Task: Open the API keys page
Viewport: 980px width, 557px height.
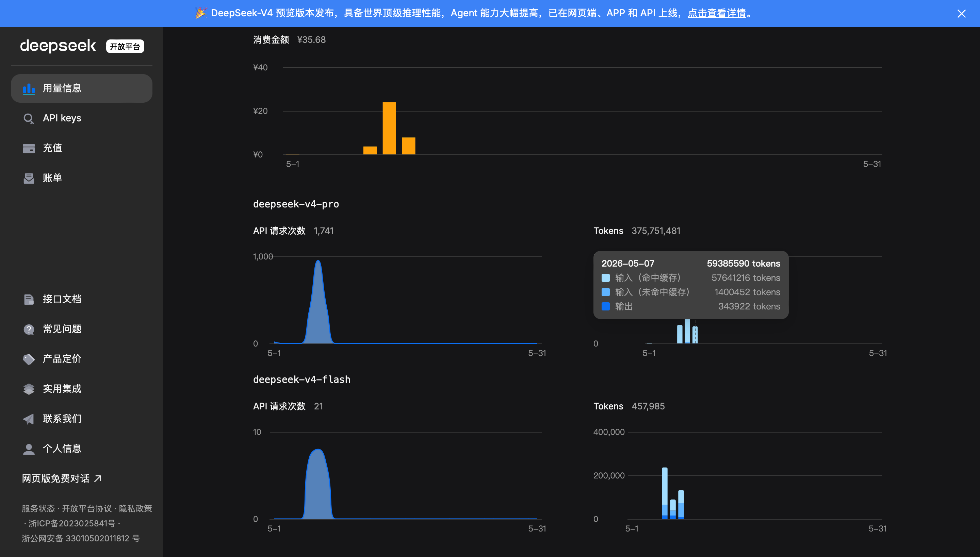Action: click(82, 118)
